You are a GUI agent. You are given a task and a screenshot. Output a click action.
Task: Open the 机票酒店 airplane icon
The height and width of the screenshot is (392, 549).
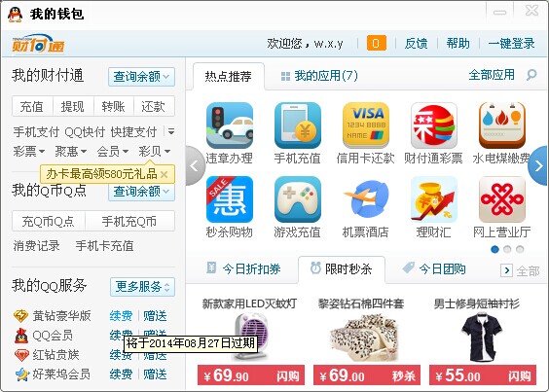point(366,199)
